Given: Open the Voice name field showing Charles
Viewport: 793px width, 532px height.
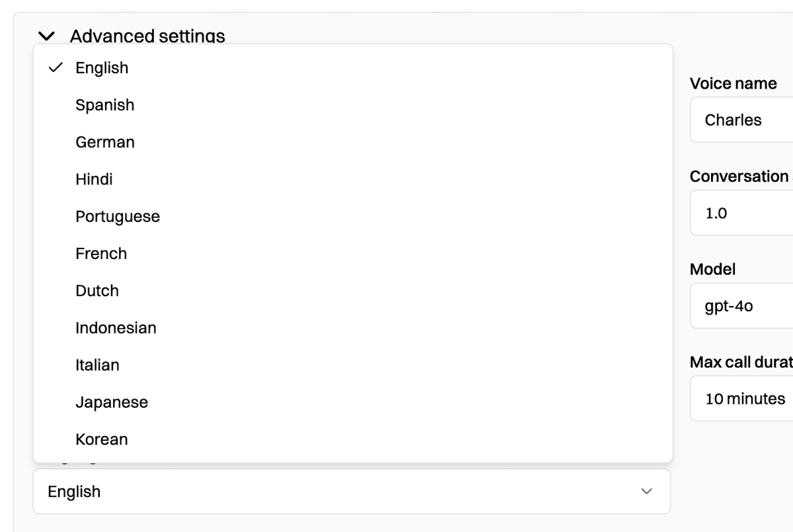Looking at the screenshot, I should [x=740, y=120].
